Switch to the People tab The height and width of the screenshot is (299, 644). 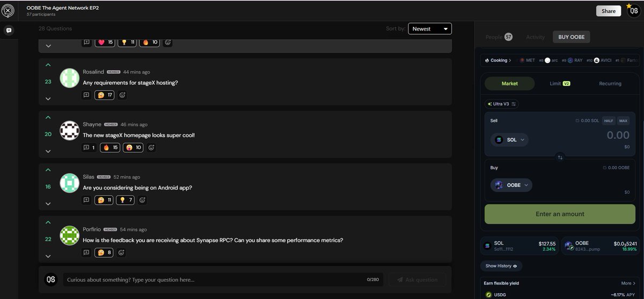pos(499,37)
